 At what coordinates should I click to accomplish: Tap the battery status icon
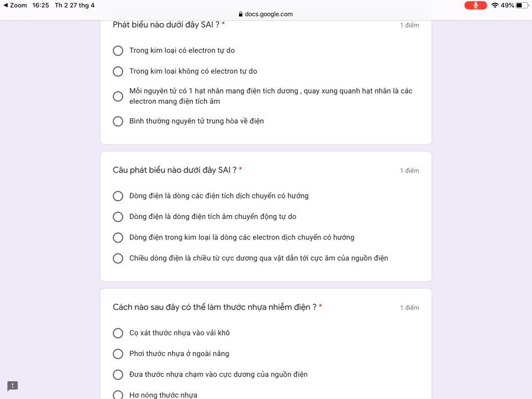[522, 5]
